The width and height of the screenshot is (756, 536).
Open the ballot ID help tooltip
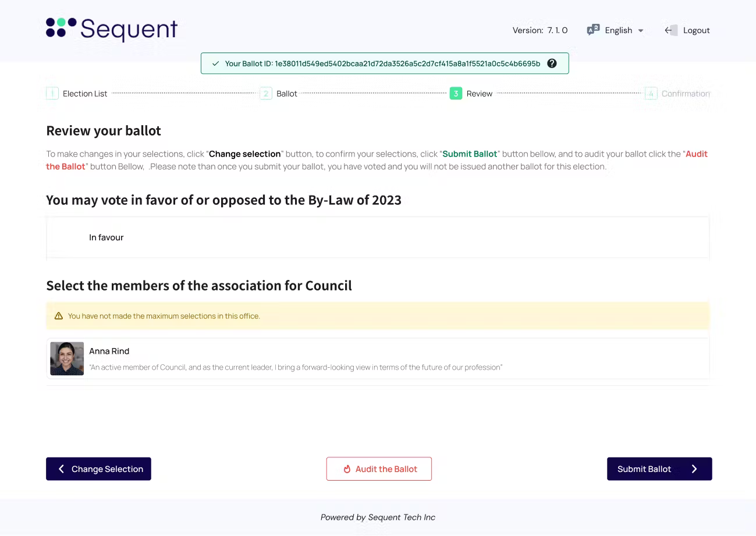[x=551, y=63]
